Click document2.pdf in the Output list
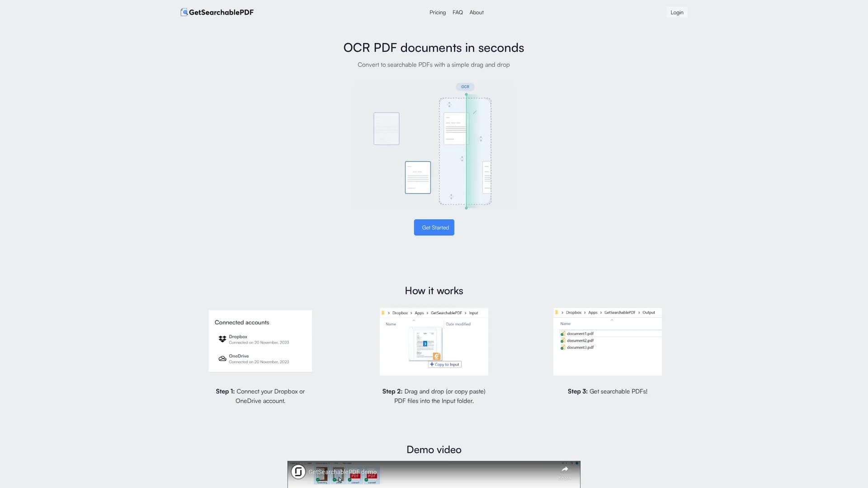The image size is (868, 488). [580, 340]
